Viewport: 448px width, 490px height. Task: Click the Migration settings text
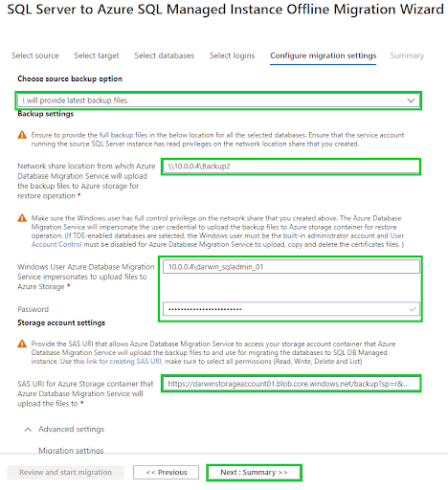[71, 451]
